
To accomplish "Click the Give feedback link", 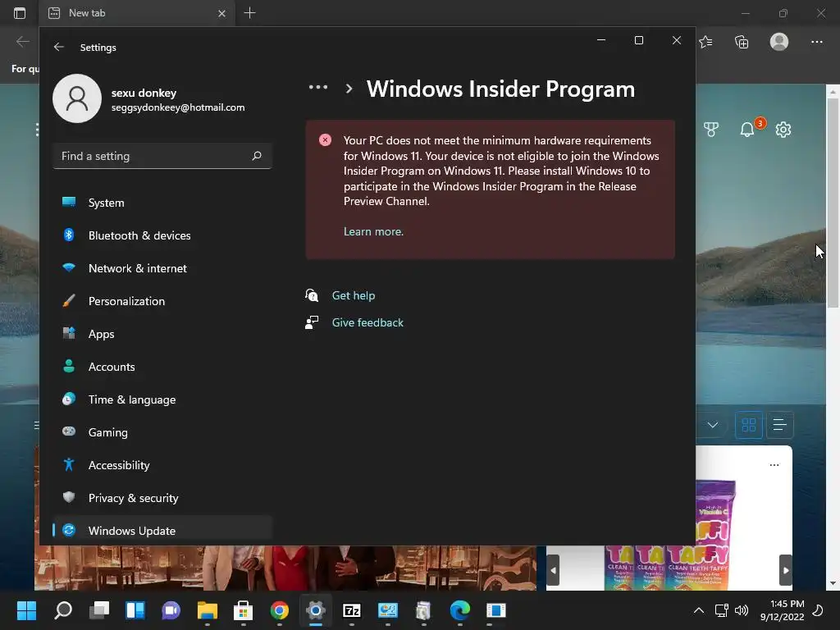I will [367, 322].
